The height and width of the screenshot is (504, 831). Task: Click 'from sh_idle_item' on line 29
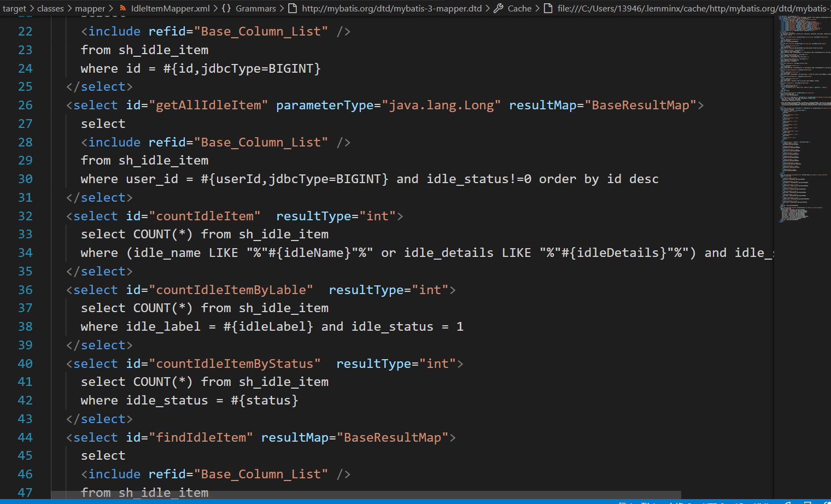(144, 161)
